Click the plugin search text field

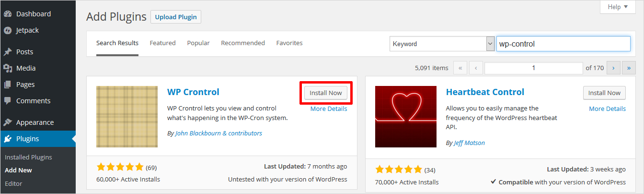tap(563, 44)
